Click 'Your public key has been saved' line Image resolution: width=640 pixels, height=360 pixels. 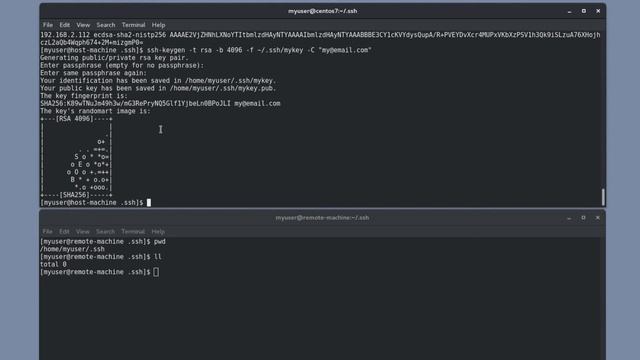tap(158, 89)
